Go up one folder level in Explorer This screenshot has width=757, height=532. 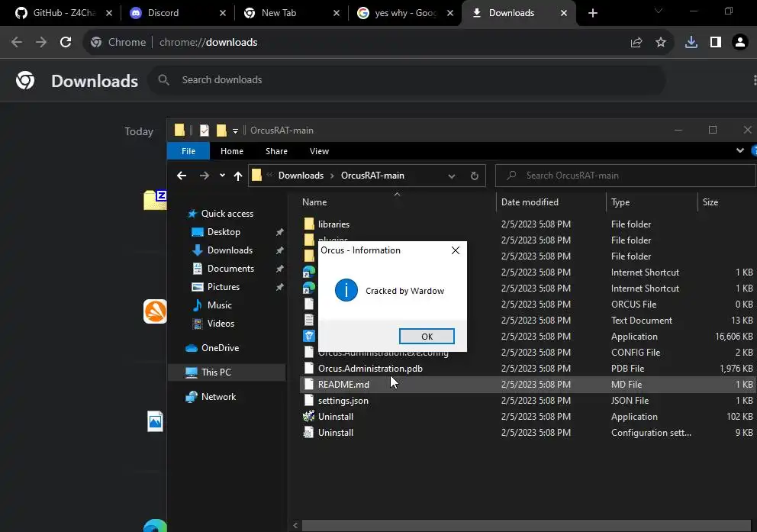(x=238, y=176)
